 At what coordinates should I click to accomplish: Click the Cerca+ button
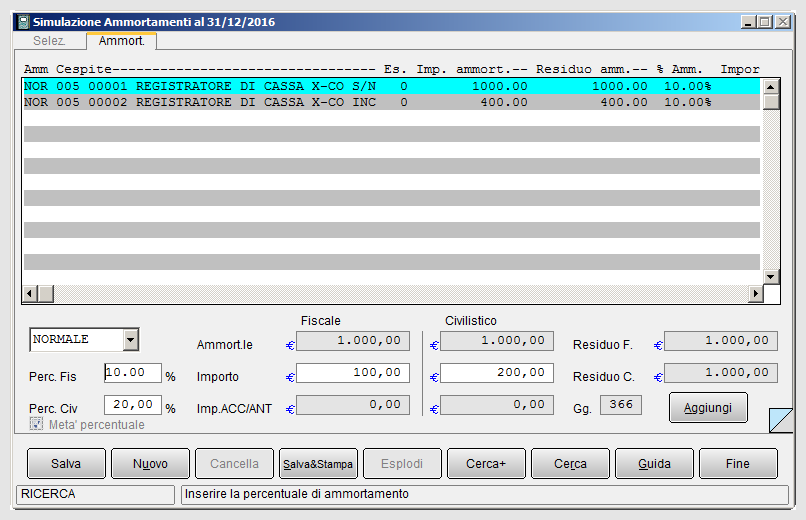(x=486, y=463)
